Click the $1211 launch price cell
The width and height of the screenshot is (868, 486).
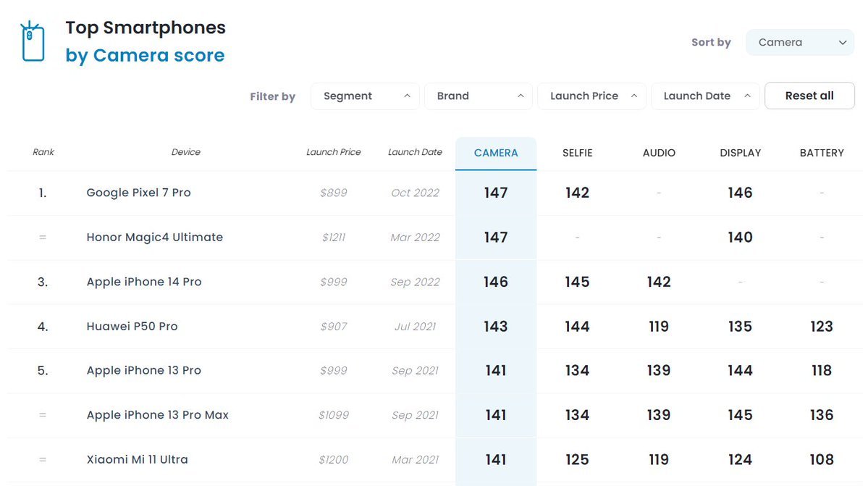333,238
